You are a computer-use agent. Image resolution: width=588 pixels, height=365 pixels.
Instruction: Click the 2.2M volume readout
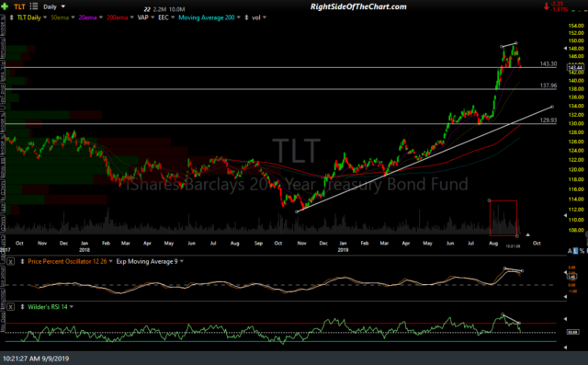[159, 9]
